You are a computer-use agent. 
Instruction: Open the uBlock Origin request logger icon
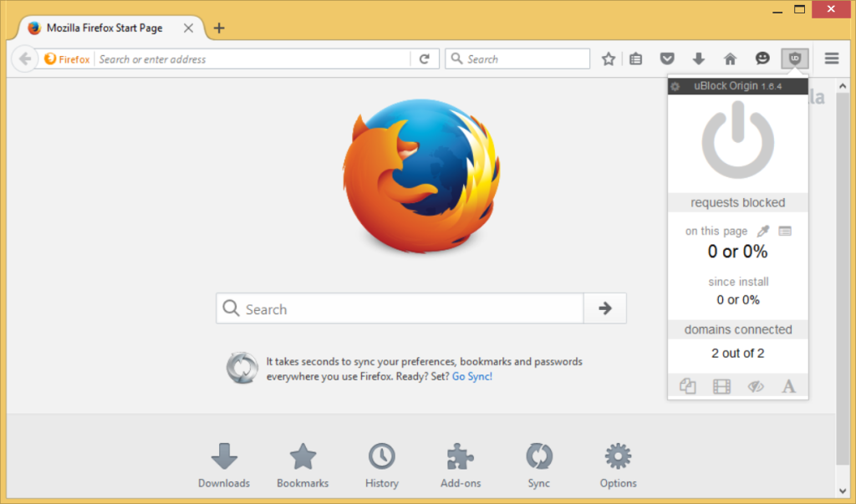point(783,231)
